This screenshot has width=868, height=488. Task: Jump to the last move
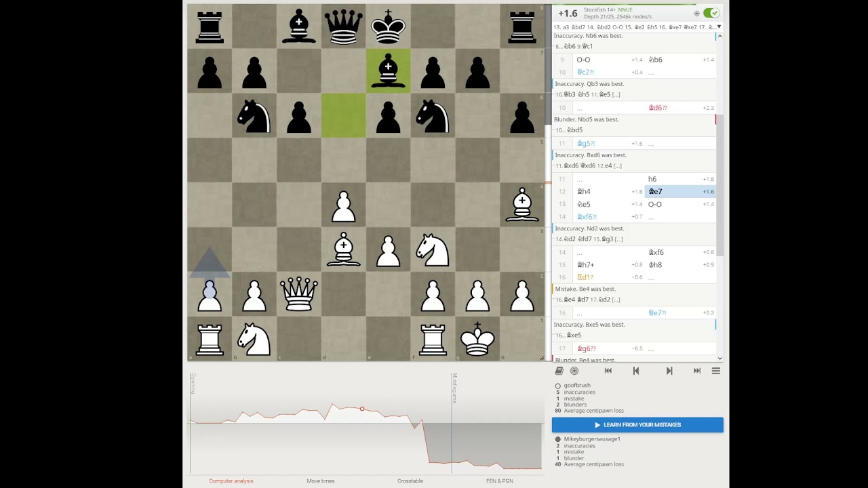[x=697, y=371]
